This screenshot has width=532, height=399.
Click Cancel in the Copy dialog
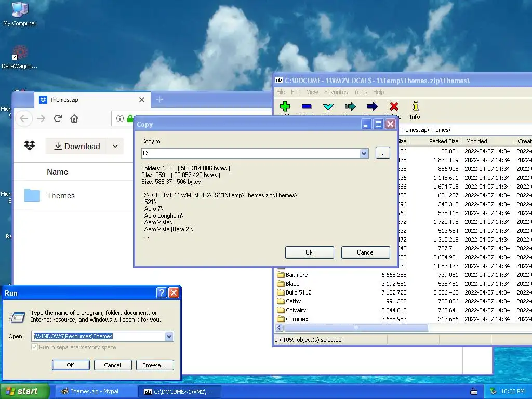(365, 252)
